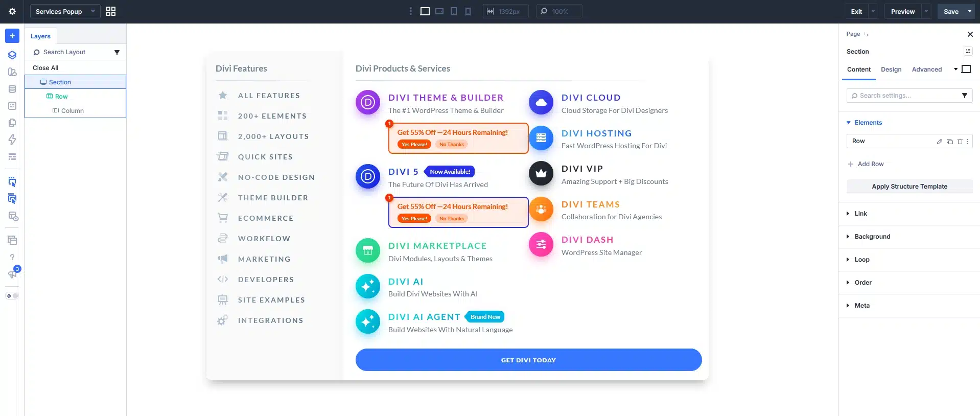Viewport: 980px width, 416px height.
Task: Switch to the Advanced tab
Action: (x=927, y=70)
